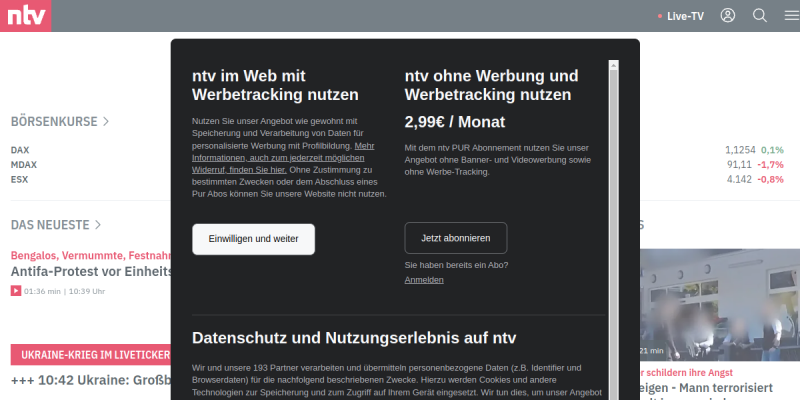800x400 pixels.
Task: Click the Jetzt abonnieren button
Action: (456, 238)
